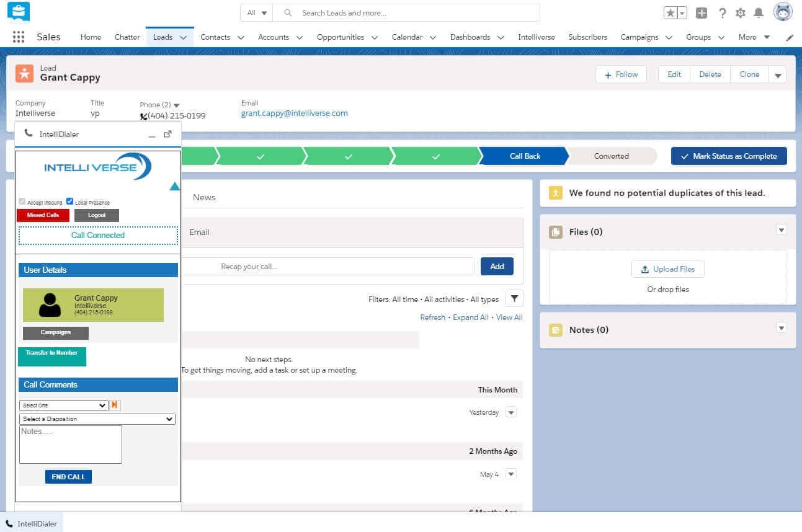Click the Favorites star icon
This screenshot has width=802, height=532.
(x=671, y=12)
